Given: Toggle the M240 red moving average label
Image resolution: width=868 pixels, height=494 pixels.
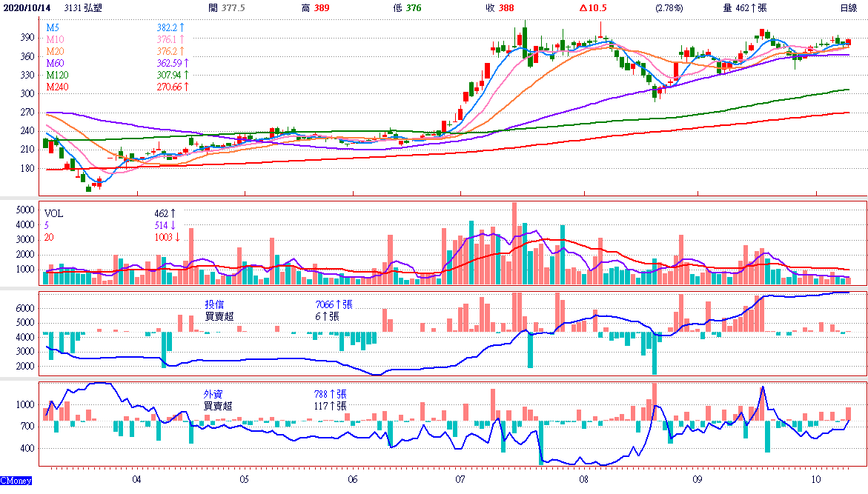Looking at the screenshot, I should pos(58,87).
